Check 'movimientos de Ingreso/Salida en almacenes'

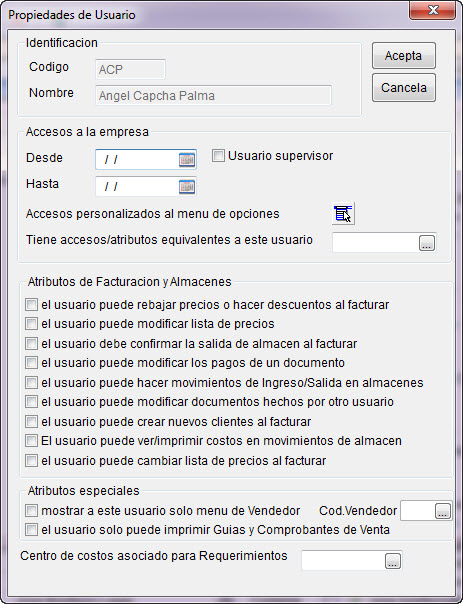click(31, 383)
